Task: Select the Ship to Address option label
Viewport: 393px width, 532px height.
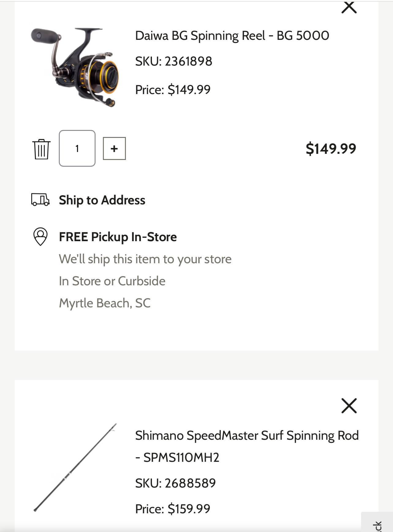Action: tap(102, 200)
